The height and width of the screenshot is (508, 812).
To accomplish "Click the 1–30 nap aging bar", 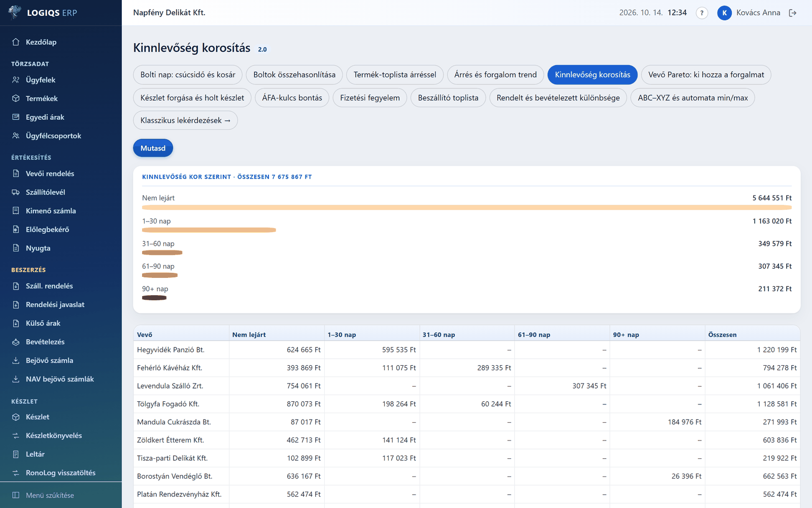I will coord(209,230).
